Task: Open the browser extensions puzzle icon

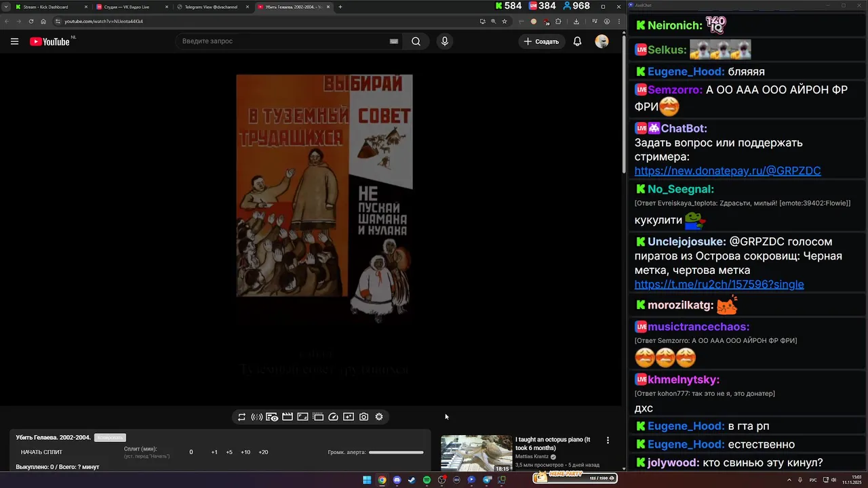Action: click(x=557, y=21)
